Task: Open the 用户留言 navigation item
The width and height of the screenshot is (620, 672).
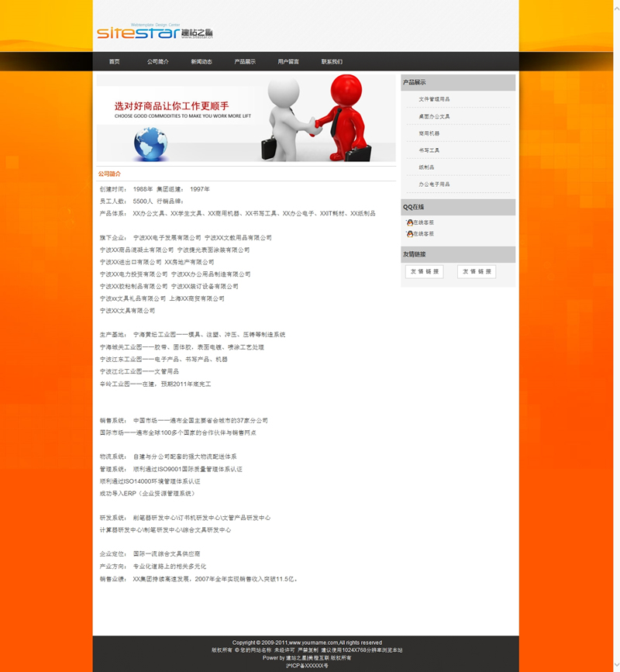Action: click(288, 61)
